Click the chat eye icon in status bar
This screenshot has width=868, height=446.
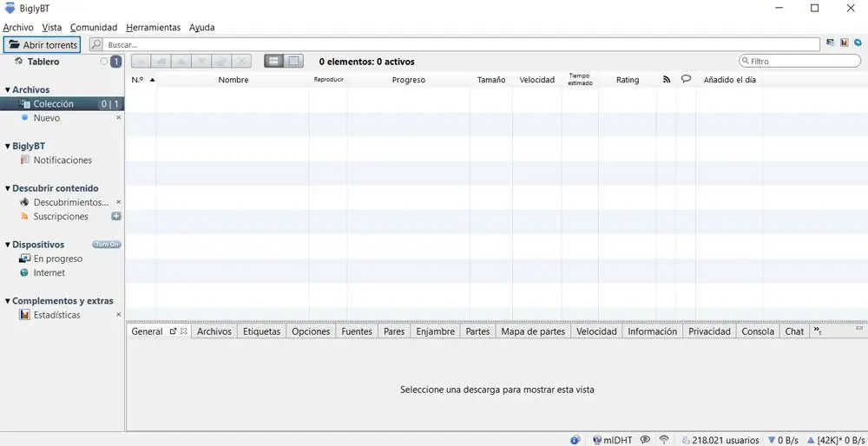coord(645,440)
